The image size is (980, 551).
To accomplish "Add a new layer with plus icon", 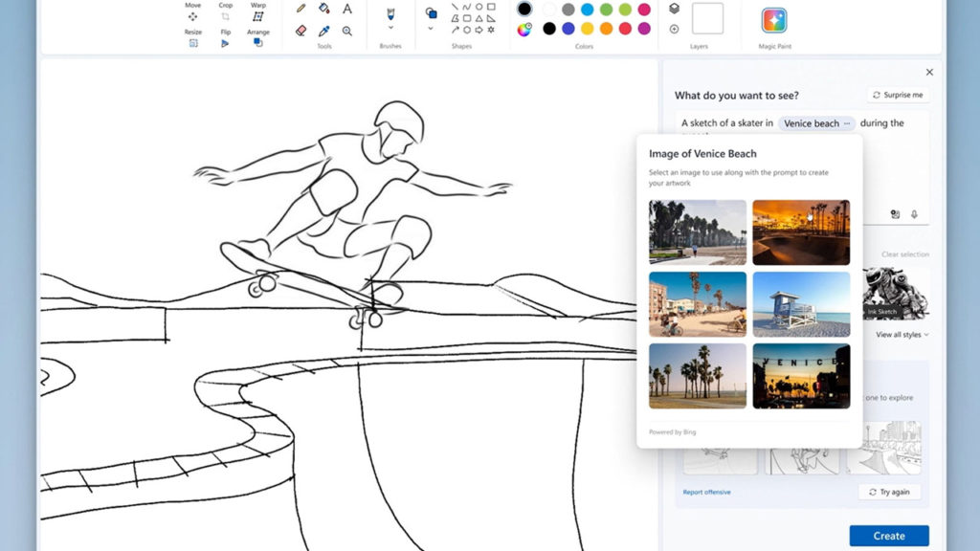I will (674, 29).
